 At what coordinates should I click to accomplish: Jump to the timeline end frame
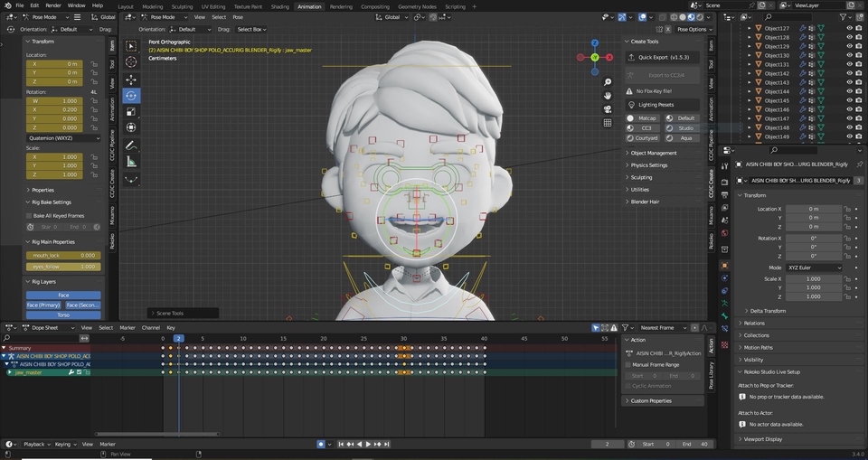387,444
